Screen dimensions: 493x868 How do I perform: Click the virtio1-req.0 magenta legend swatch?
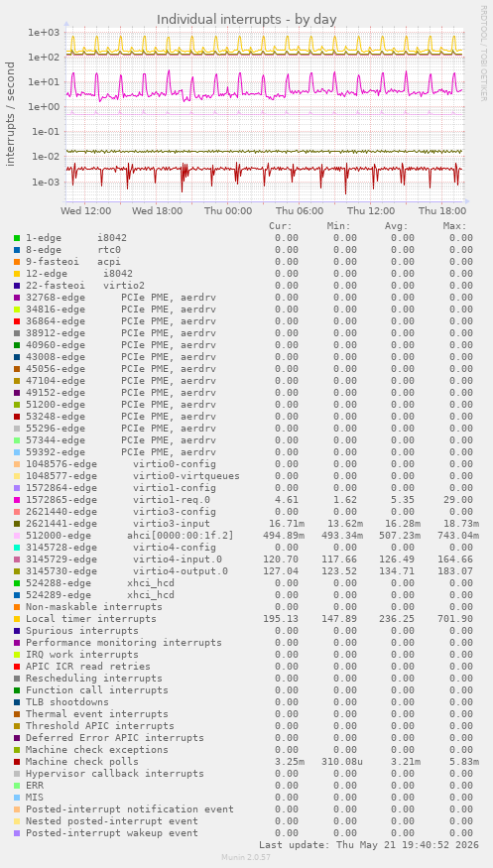coord(17,500)
